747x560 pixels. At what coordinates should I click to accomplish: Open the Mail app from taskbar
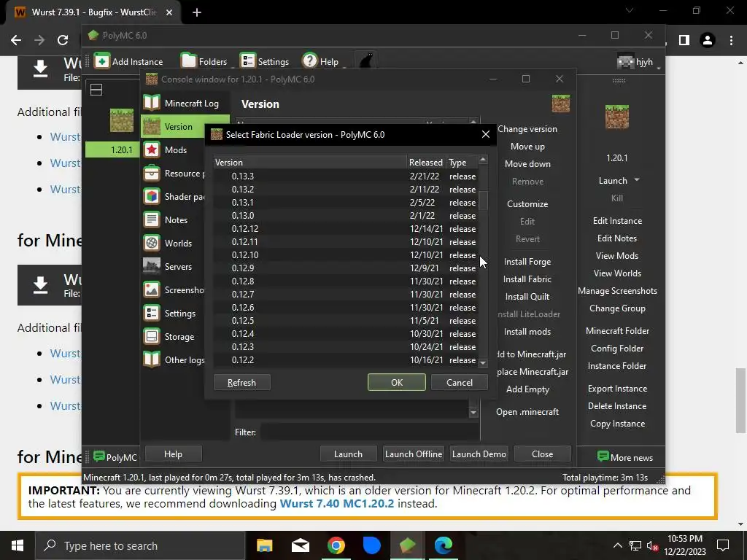[300, 545]
